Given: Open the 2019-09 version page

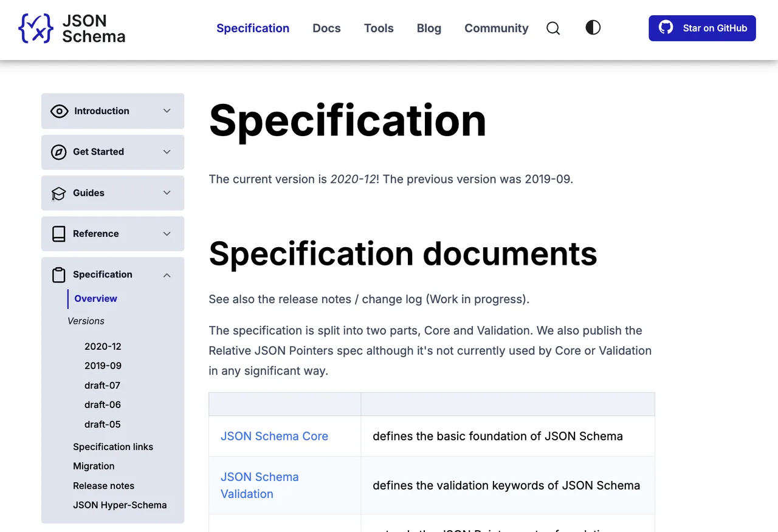Looking at the screenshot, I should coord(103,366).
